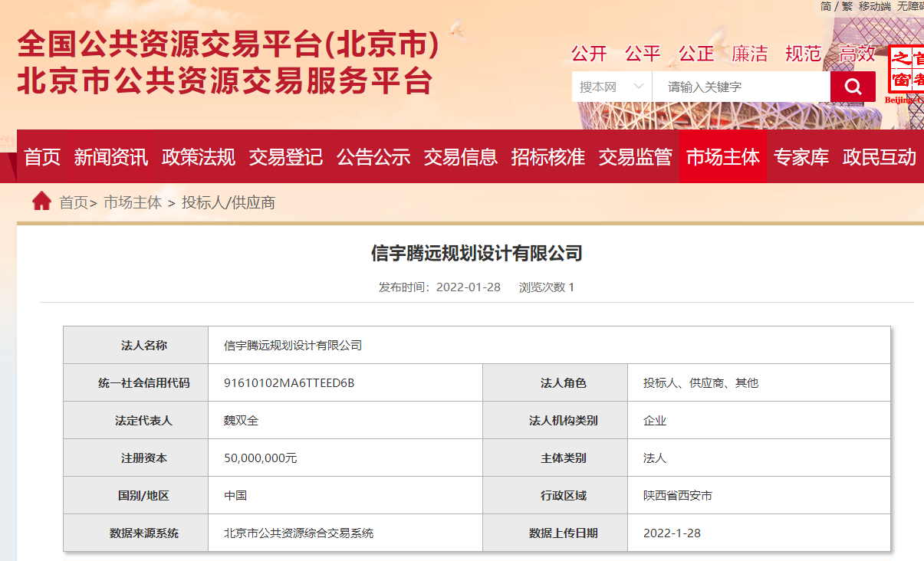Screen dimensions: 924x561
Task: Open the 搜本网 search scope dropdown
Action: pyautogui.click(x=610, y=86)
